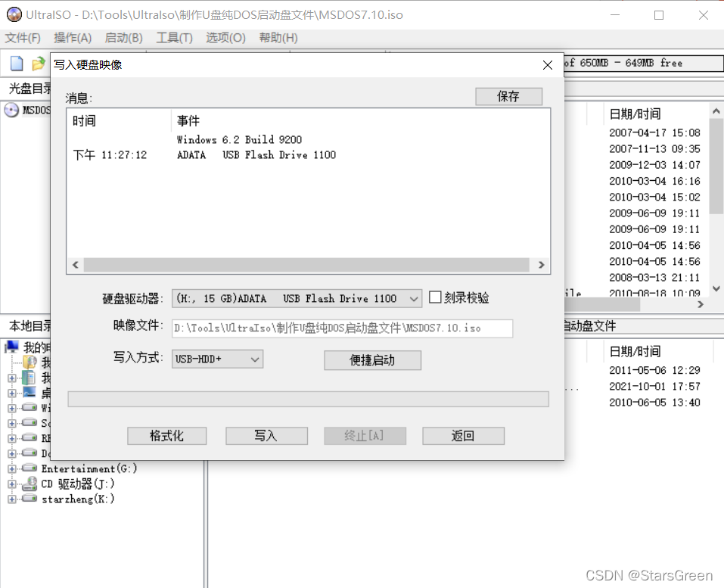Open the 文件(F) menu

tap(23, 38)
